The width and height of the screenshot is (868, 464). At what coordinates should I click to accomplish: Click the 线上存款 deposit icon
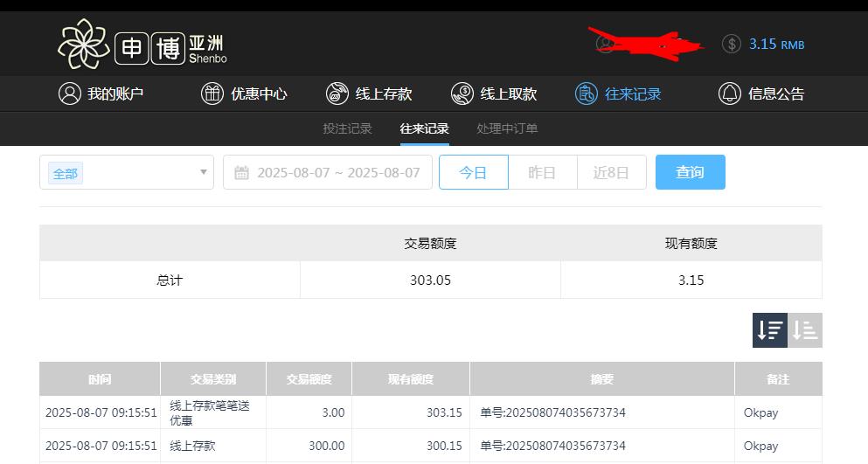pyautogui.click(x=337, y=93)
